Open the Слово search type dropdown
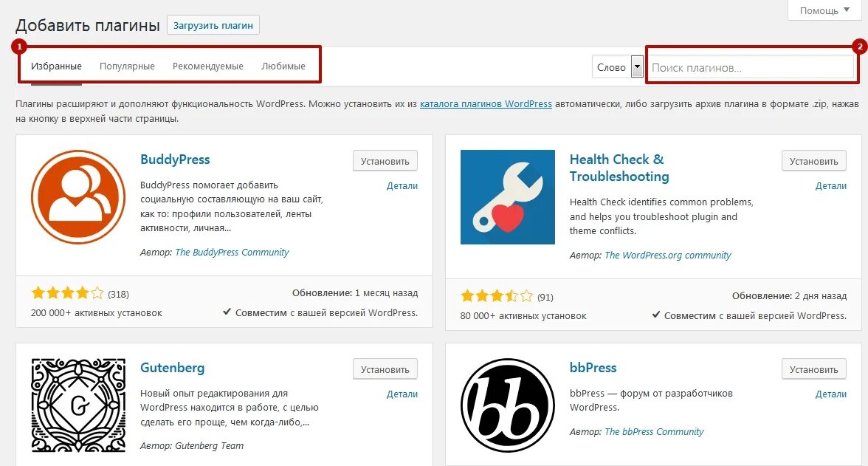This screenshot has width=868, height=466. point(617,67)
